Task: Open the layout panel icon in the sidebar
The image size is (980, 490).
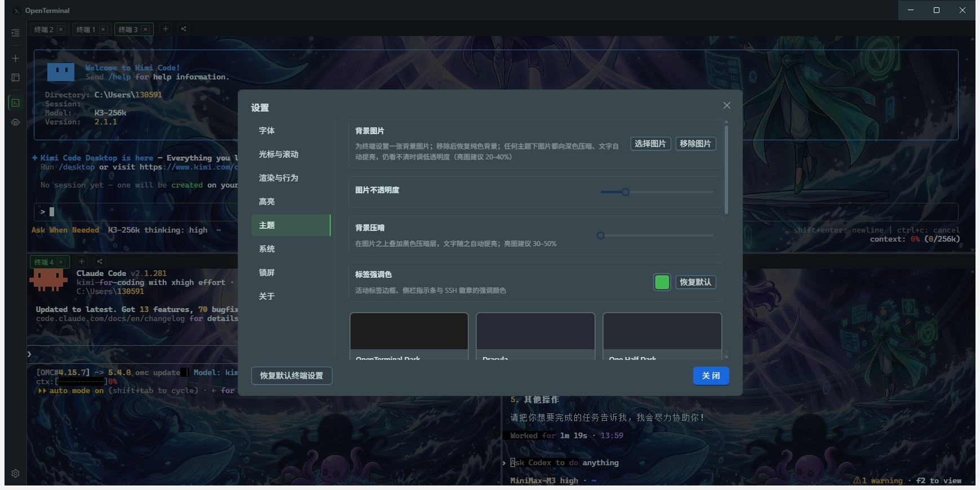Action: click(15, 77)
